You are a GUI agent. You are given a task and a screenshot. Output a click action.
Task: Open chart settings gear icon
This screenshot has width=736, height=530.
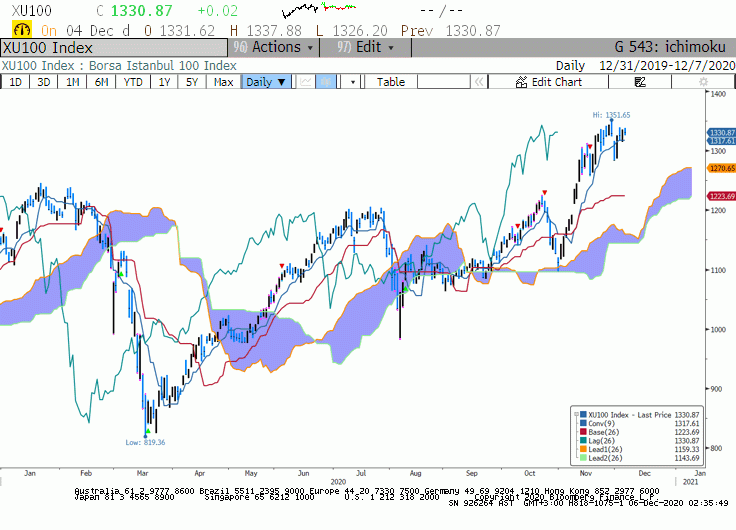coord(703,82)
